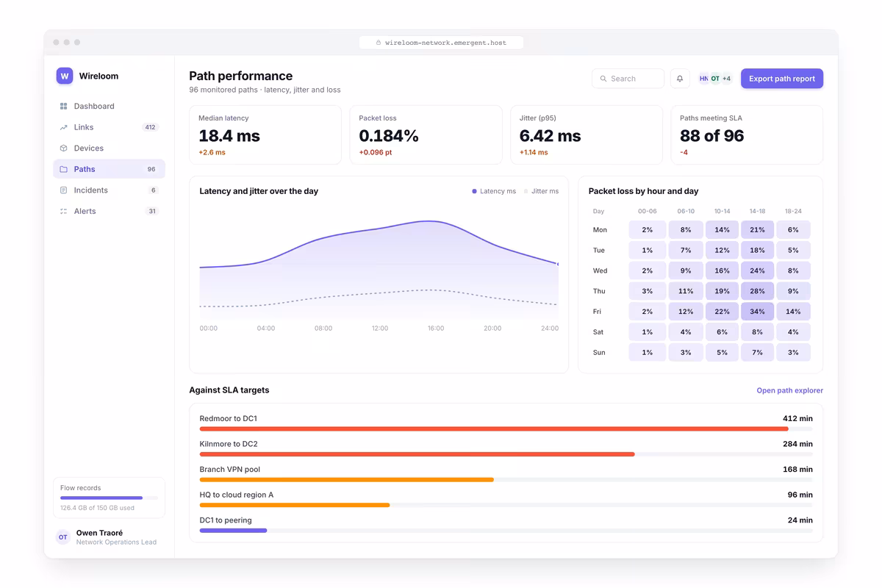882x588 pixels.
Task: Click the +4 members avatar
Action: 726,79
